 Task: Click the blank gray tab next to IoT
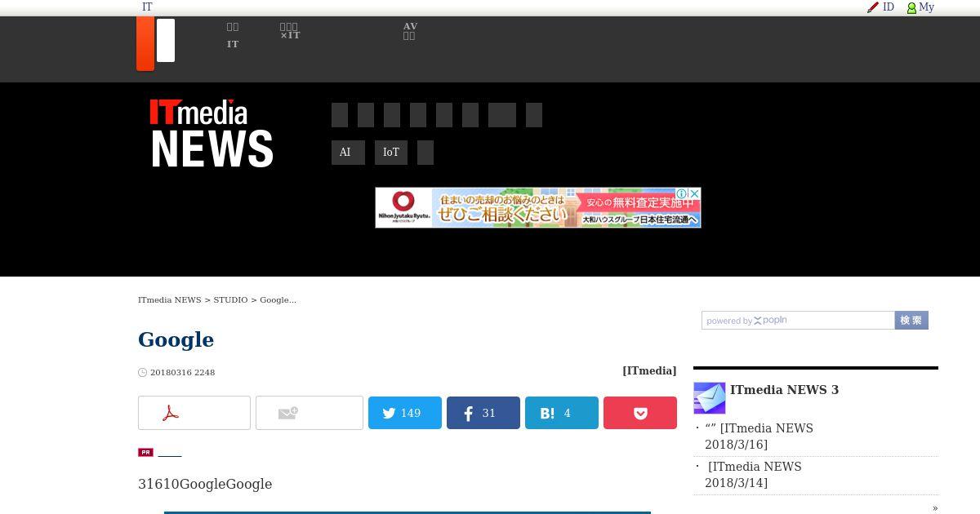point(425,153)
